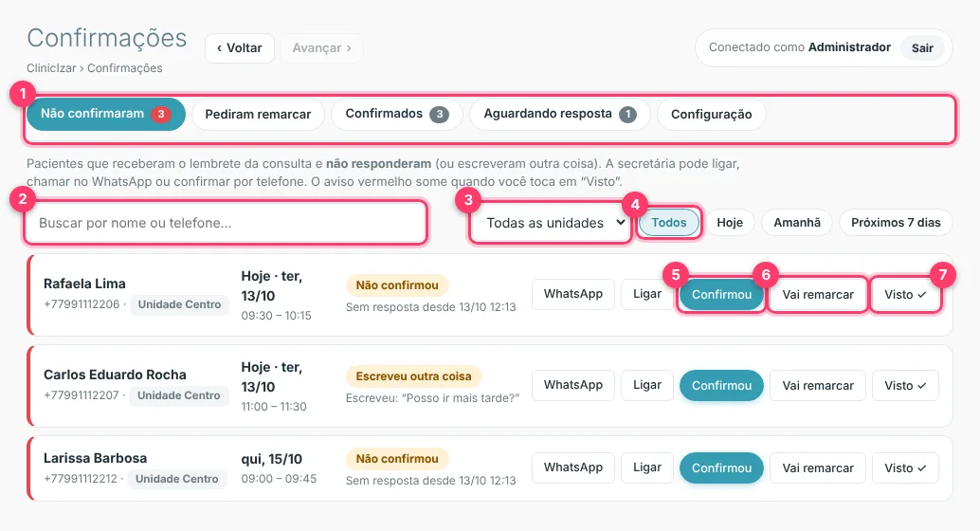Mark Carlos Eduardo Rocha row as Visto
This screenshot has height=531, width=980.
[x=906, y=386]
